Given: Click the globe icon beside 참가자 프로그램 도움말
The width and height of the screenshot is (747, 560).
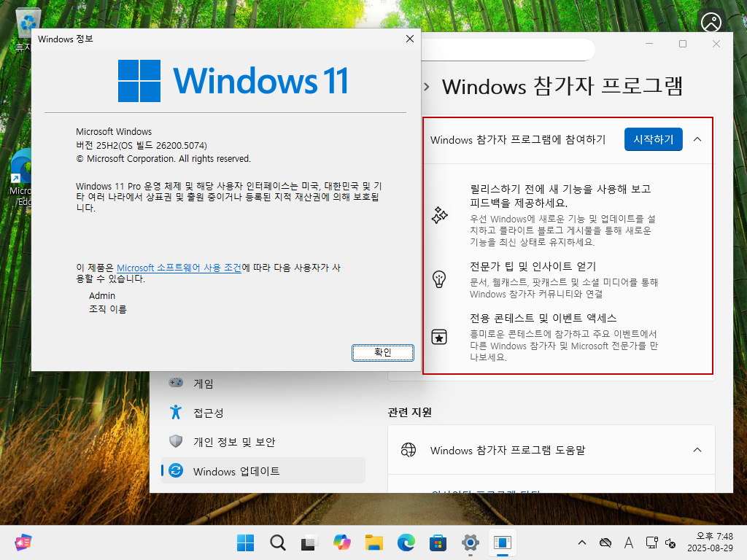Looking at the screenshot, I should (409, 450).
